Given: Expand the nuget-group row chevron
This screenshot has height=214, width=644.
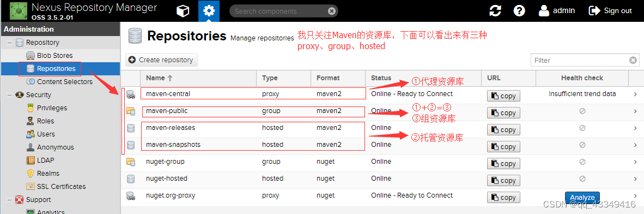Looking at the screenshot, I should click(635, 162).
